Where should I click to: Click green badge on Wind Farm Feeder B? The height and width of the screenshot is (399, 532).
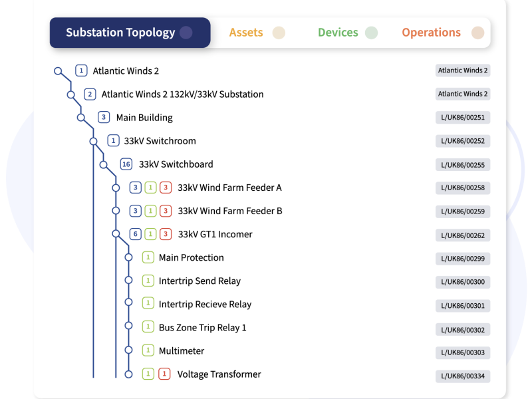pyautogui.click(x=151, y=211)
